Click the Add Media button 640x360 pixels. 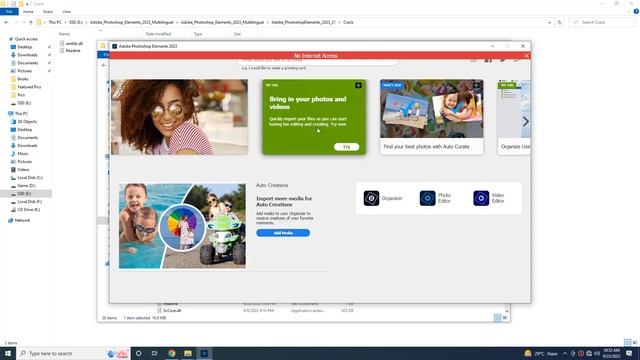(x=283, y=233)
